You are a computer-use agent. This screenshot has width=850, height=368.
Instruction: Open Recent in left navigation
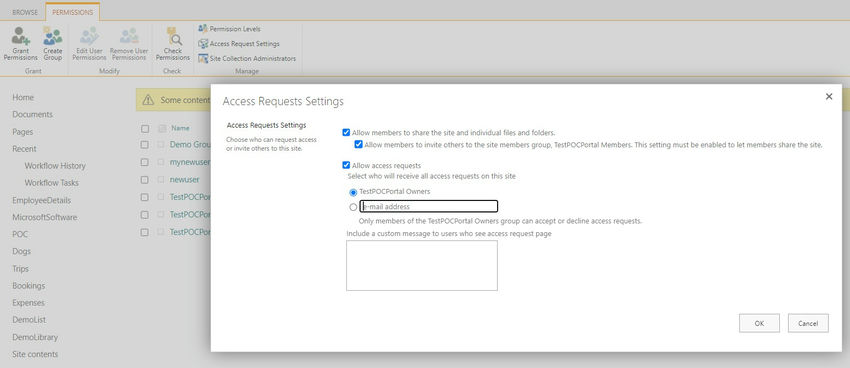click(x=24, y=149)
